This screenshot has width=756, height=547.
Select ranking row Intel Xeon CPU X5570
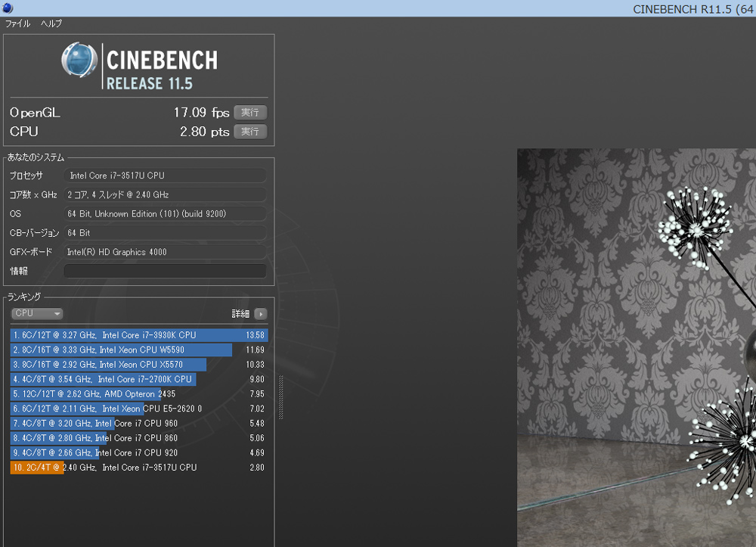coord(139,364)
